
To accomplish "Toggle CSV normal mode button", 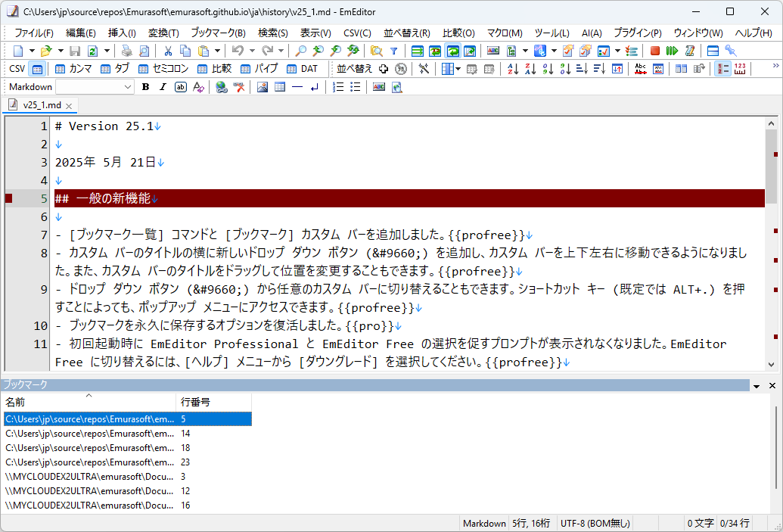I will [x=38, y=69].
